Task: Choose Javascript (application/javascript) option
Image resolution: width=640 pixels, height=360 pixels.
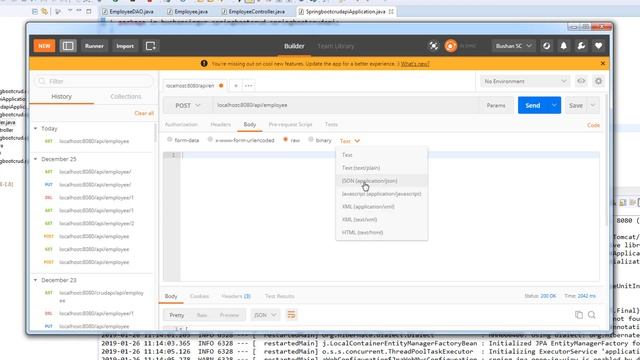Action: (382, 194)
